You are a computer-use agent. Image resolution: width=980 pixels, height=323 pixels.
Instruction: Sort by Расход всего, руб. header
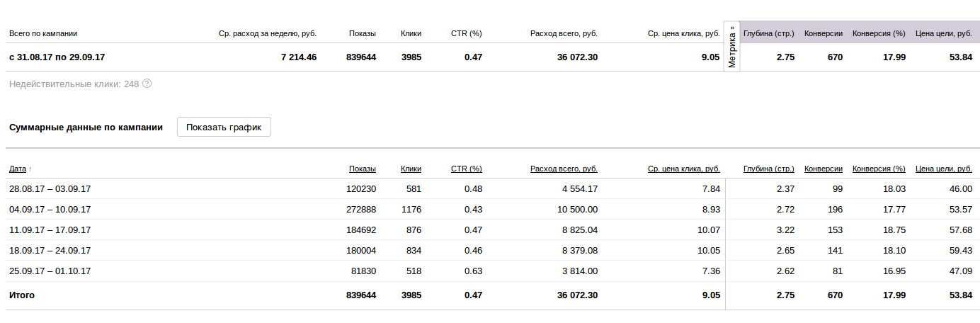coord(564,169)
